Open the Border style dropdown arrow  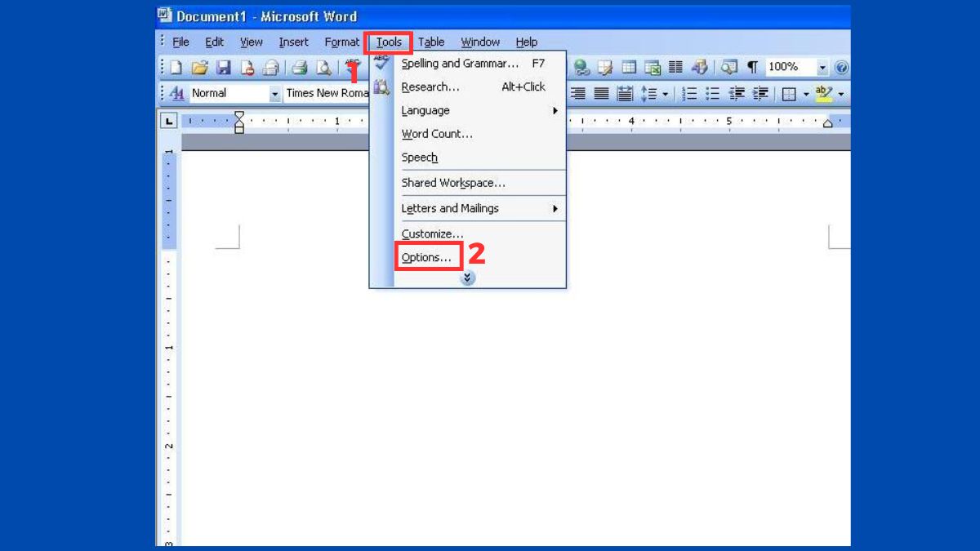(x=805, y=94)
